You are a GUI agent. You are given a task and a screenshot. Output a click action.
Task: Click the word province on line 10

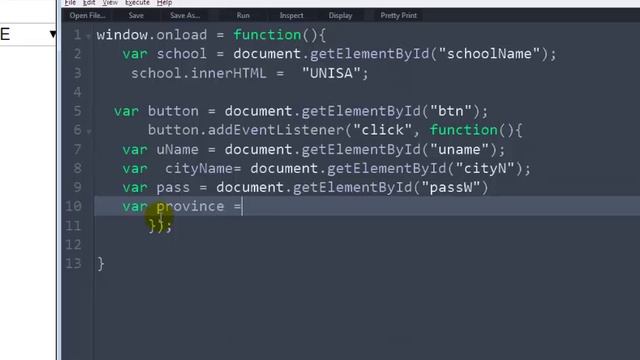tap(190, 207)
